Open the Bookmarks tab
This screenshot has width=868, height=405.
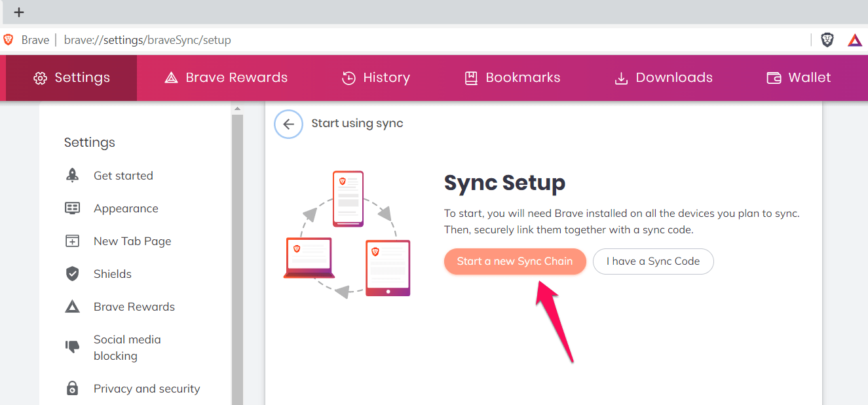tap(512, 77)
